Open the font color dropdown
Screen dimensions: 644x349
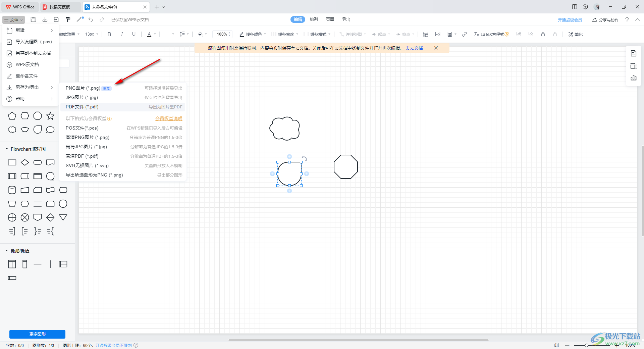152,34
